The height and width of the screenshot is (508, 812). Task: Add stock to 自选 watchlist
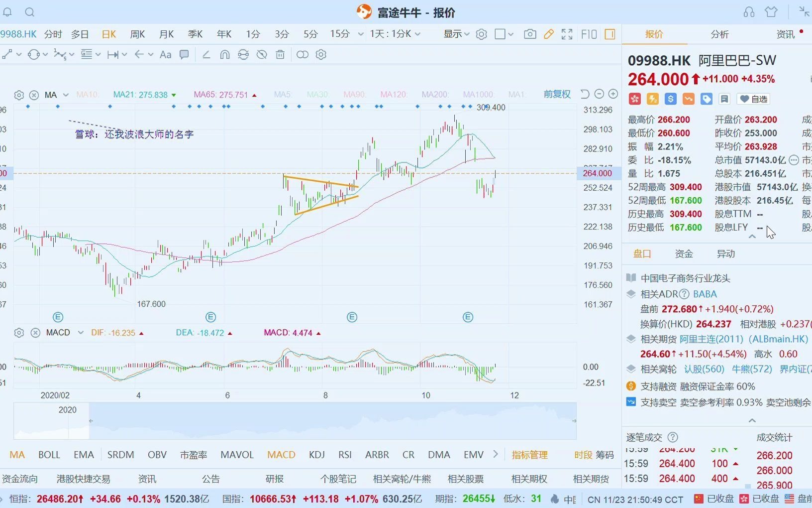coord(754,99)
